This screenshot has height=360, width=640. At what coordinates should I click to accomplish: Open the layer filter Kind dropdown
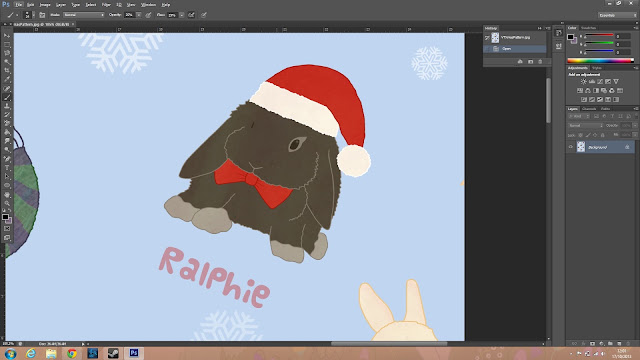point(579,116)
